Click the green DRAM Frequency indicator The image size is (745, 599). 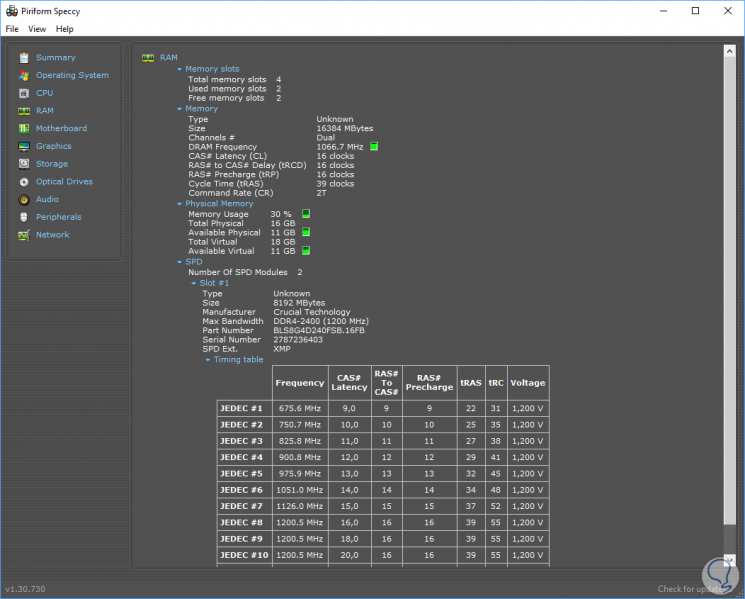(x=374, y=146)
